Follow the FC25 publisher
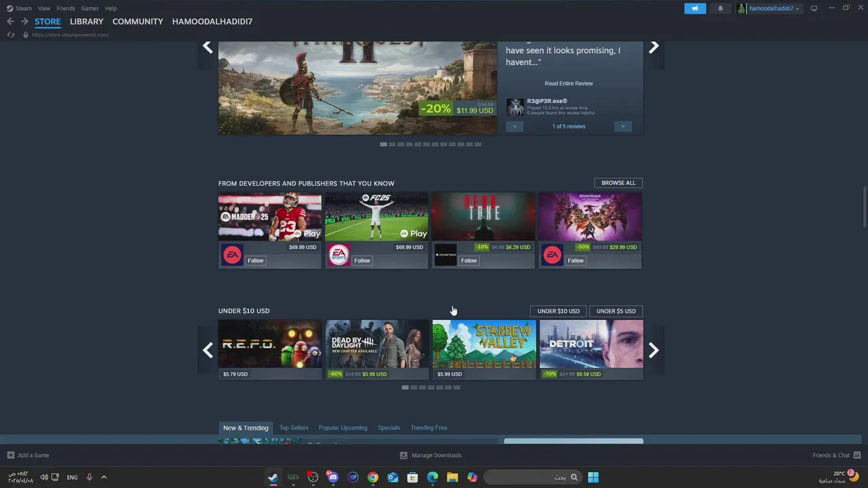 click(x=362, y=260)
